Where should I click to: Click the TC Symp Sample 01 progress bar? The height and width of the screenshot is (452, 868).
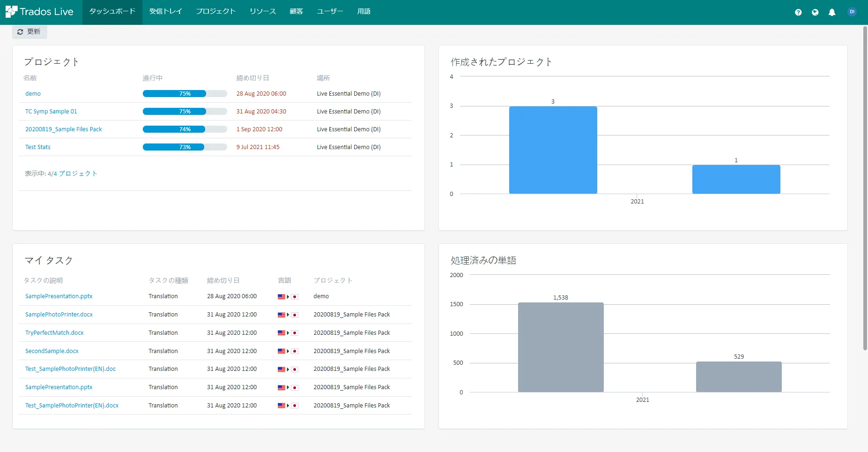click(x=185, y=112)
